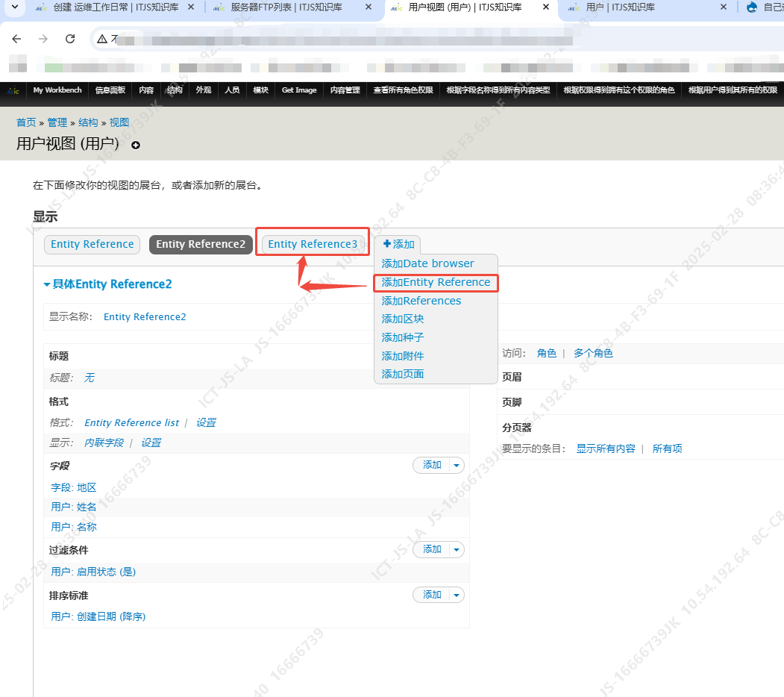Choose 添加页面 option

(x=403, y=374)
